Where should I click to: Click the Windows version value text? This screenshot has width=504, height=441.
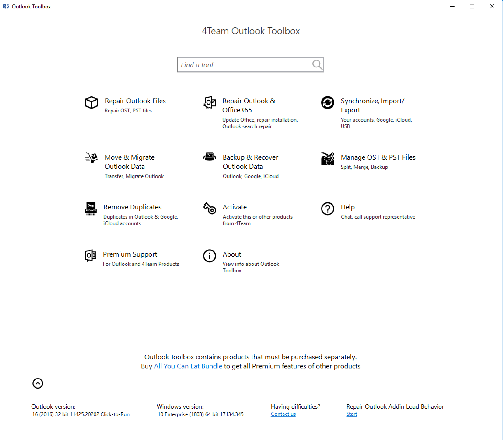(200, 414)
